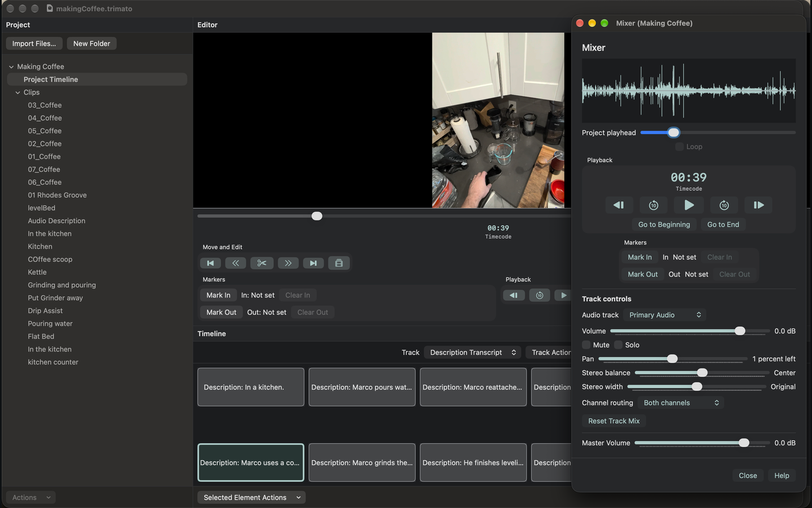This screenshot has width=812, height=508.
Task: Select the 'Description: In a kitchen.' timeline block
Action: [251, 387]
